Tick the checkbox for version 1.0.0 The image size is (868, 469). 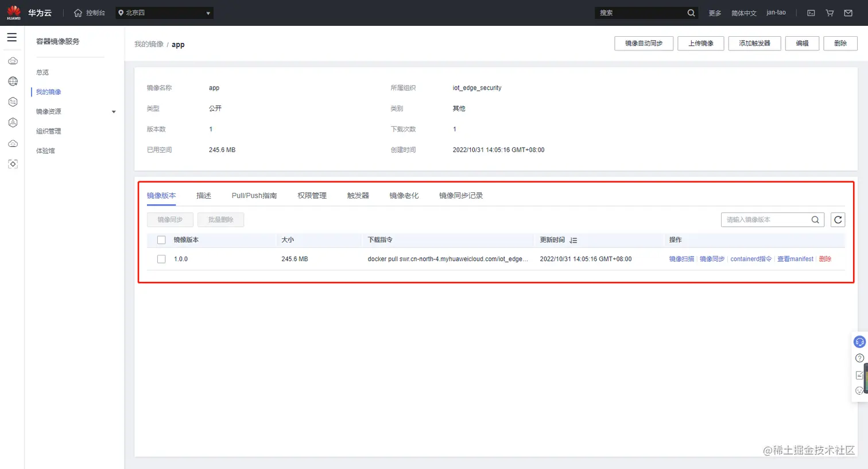click(161, 259)
